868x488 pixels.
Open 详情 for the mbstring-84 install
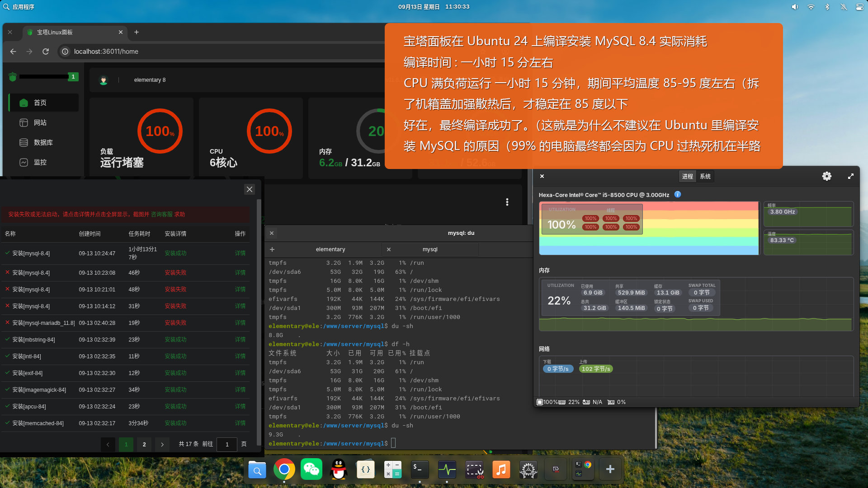[240, 339]
